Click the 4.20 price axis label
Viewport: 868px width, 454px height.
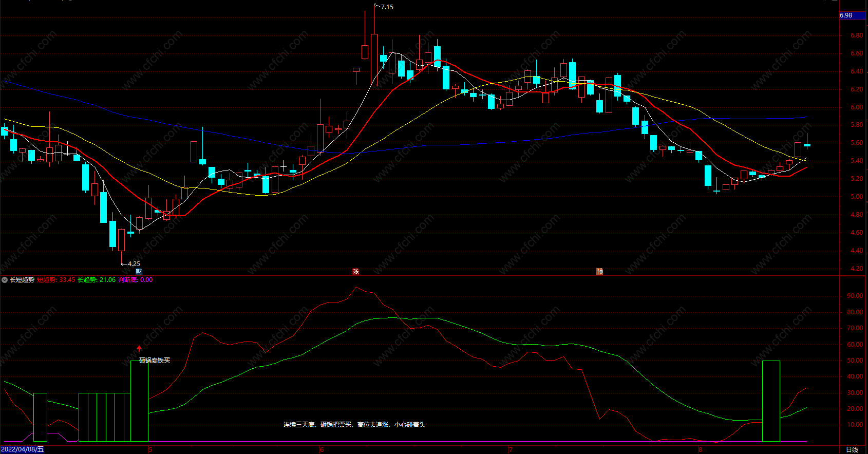coord(857,269)
